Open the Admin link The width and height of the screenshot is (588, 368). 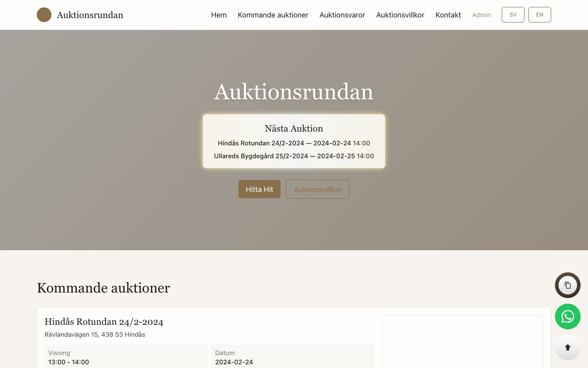(481, 15)
